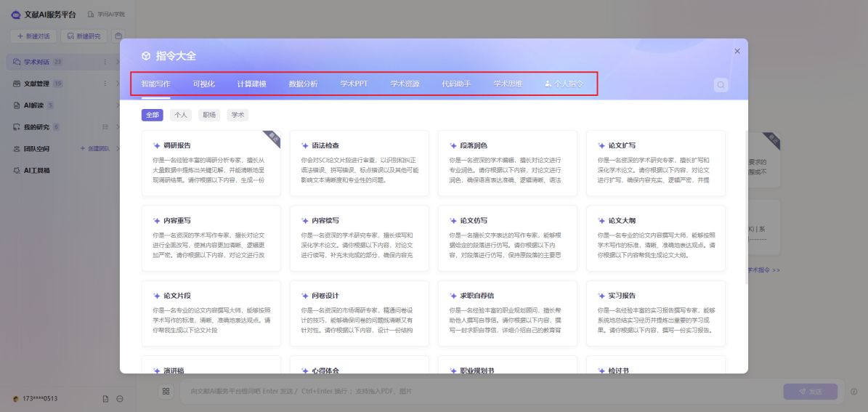868x412 pixels.
Task: Filter prompts by 学术 category
Action: point(238,115)
